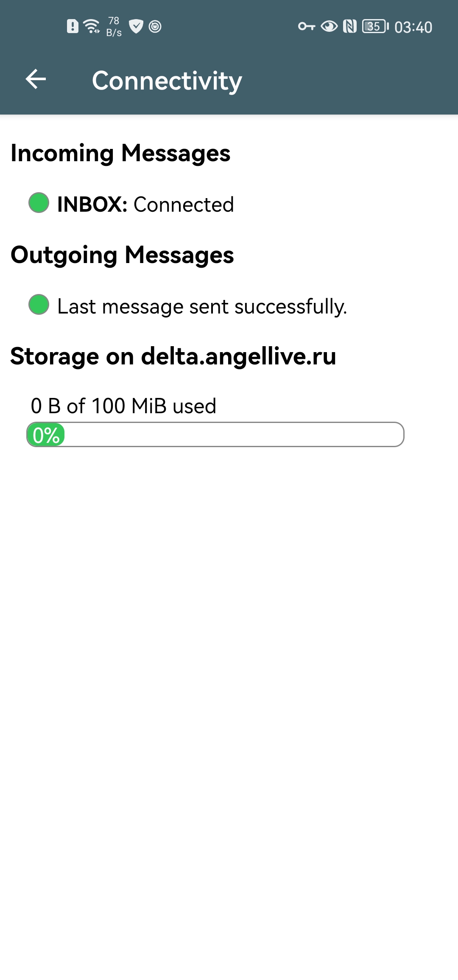The width and height of the screenshot is (458, 980).
Task: Click the 0% storage fill label
Action: [46, 435]
